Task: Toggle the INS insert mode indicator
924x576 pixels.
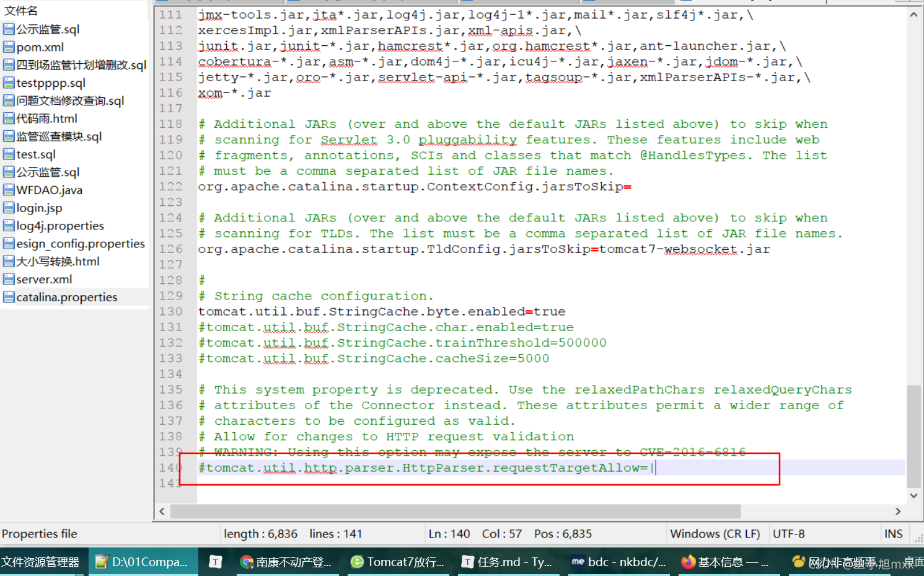Action: click(894, 534)
